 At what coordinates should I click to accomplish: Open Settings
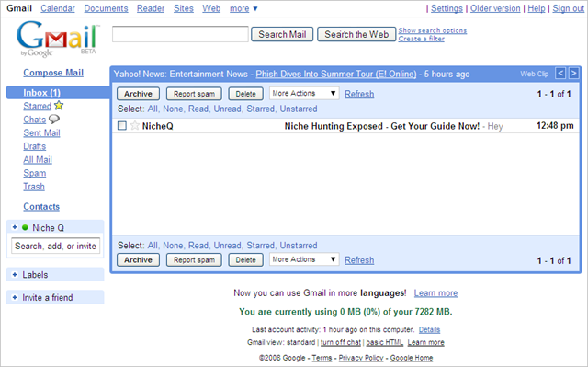pyautogui.click(x=447, y=8)
